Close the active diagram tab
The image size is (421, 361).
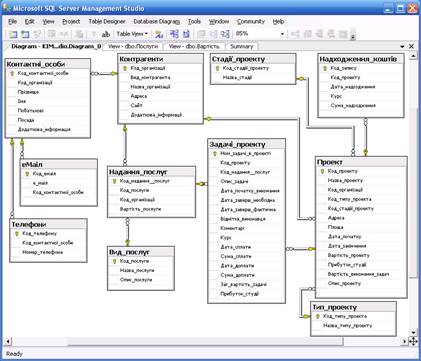[412, 46]
